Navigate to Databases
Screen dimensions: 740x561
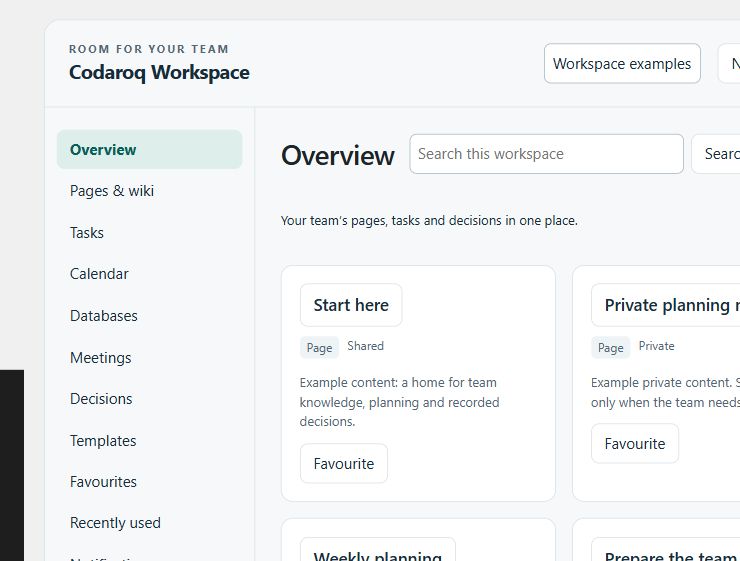(x=150, y=316)
